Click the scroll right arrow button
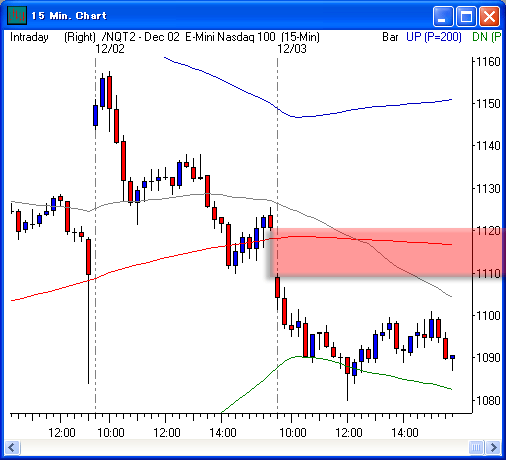Screen dimensions: 506x460 pyautogui.click(x=493, y=447)
